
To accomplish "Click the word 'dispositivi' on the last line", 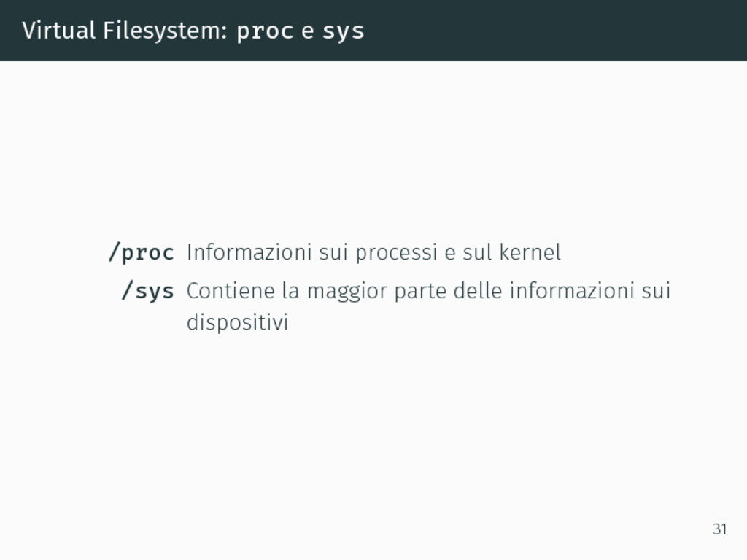I will point(237,322).
